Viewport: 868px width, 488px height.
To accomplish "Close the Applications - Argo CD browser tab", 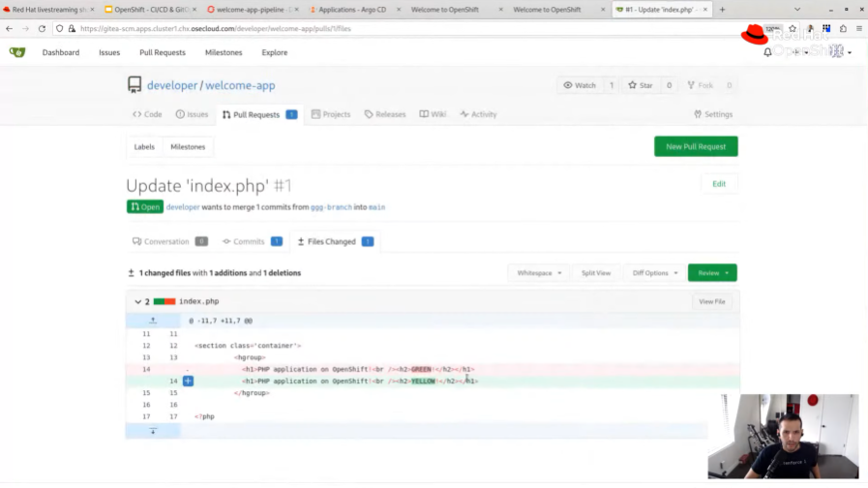I will 398,10.
